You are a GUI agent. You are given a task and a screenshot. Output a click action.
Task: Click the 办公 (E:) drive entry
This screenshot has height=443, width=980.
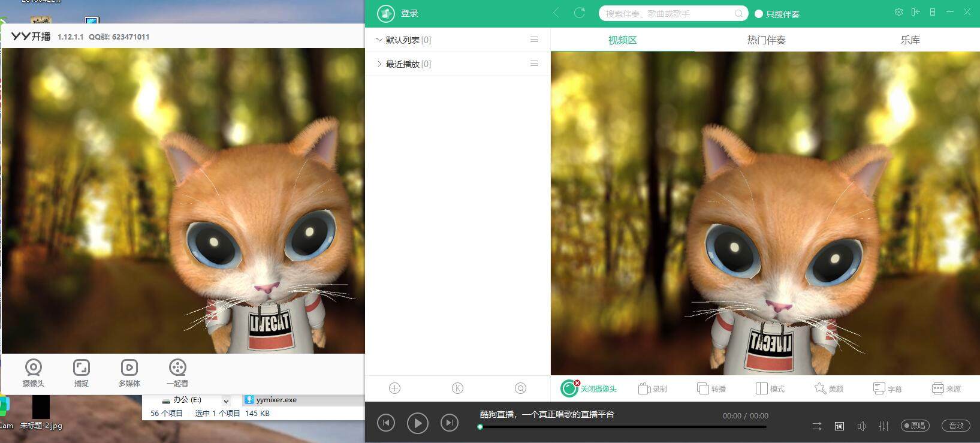187,400
